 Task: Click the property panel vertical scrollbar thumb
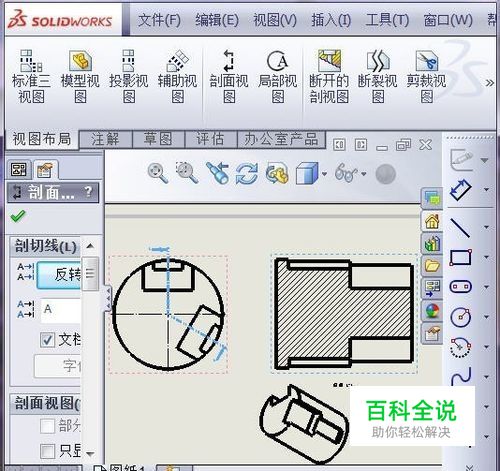pyautogui.click(x=90, y=273)
